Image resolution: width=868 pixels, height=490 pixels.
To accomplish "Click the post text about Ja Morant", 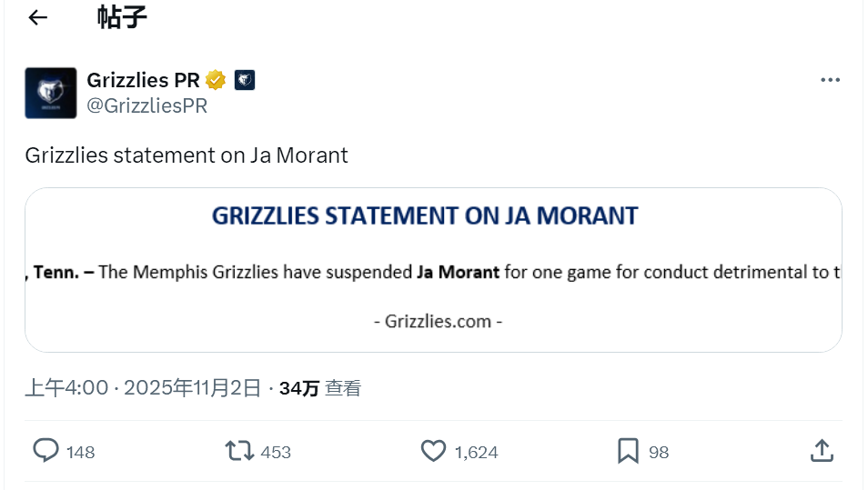I will click(x=187, y=155).
